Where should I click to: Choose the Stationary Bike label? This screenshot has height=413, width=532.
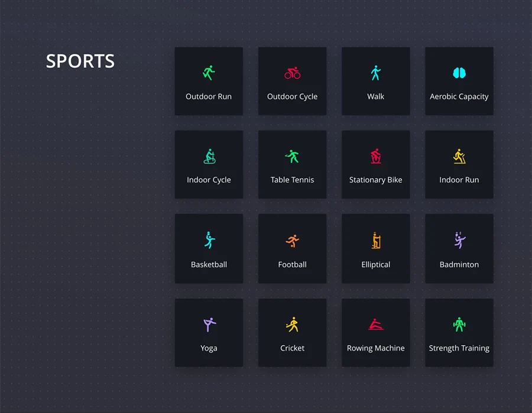coord(375,180)
